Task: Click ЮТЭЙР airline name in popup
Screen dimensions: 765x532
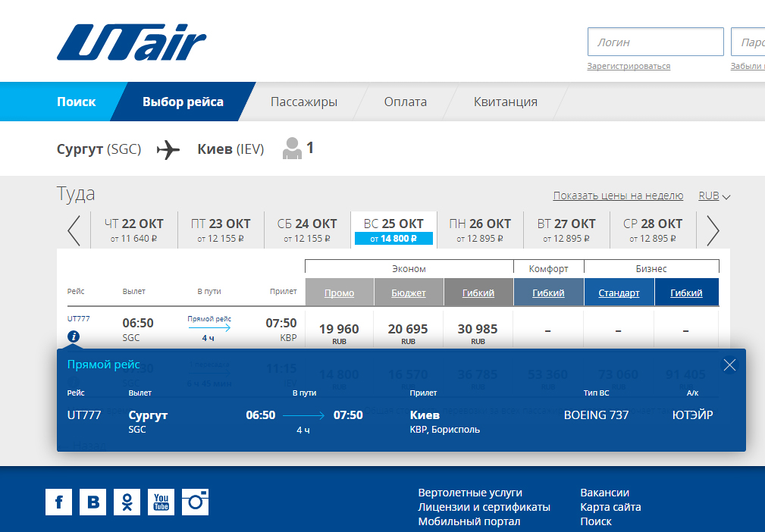Action: click(692, 415)
